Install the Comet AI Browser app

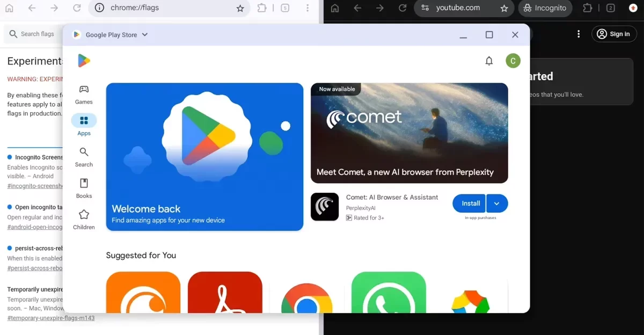(469, 203)
